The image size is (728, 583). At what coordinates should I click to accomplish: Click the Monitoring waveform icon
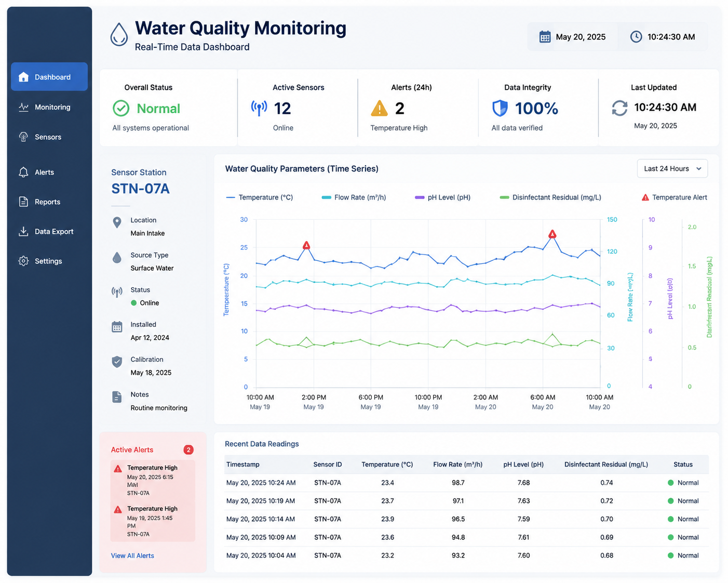(x=23, y=107)
